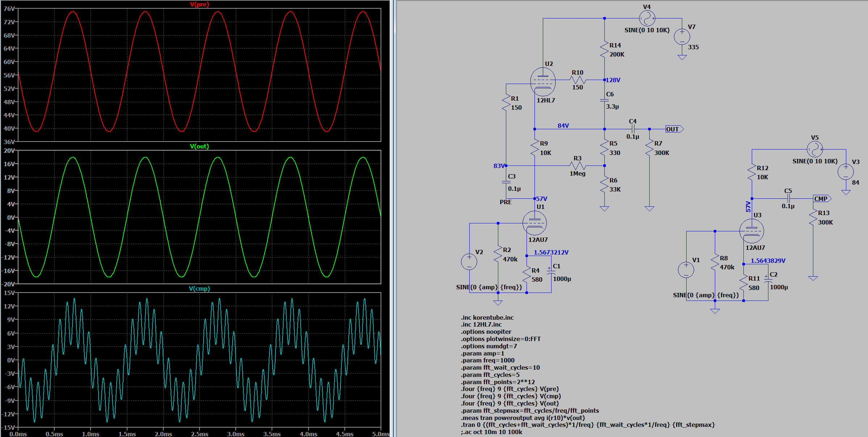Screen dimensions: 868x437
Task: Click the R5 330 resistor symbol
Action: [604, 148]
